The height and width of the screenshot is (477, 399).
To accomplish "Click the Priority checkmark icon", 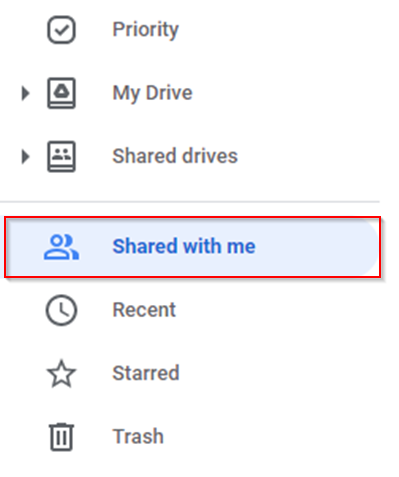I will coord(61,30).
